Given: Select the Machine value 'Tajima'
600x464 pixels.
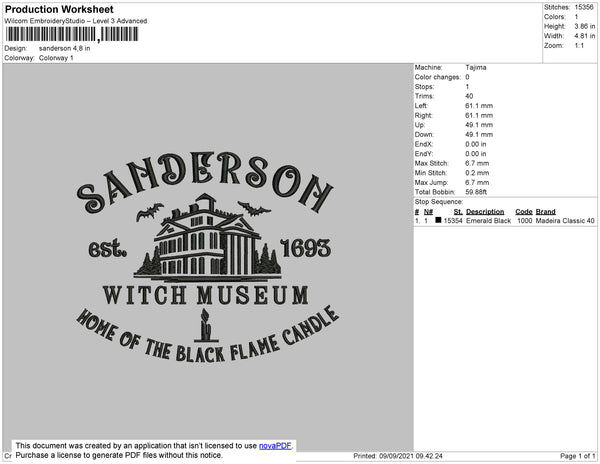Looking at the screenshot, I should click(476, 67).
